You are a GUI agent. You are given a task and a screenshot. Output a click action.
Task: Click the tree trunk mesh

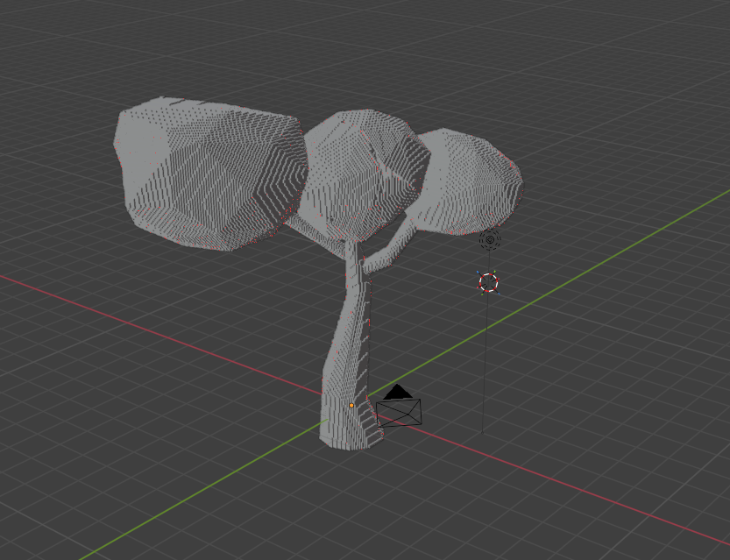pyautogui.click(x=348, y=349)
